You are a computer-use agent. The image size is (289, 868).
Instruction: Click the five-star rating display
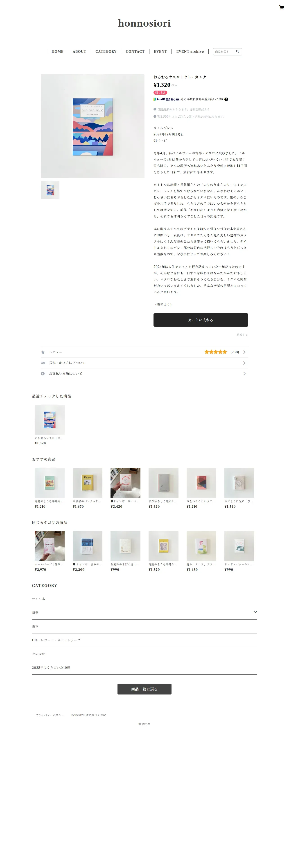tap(216, 352)
